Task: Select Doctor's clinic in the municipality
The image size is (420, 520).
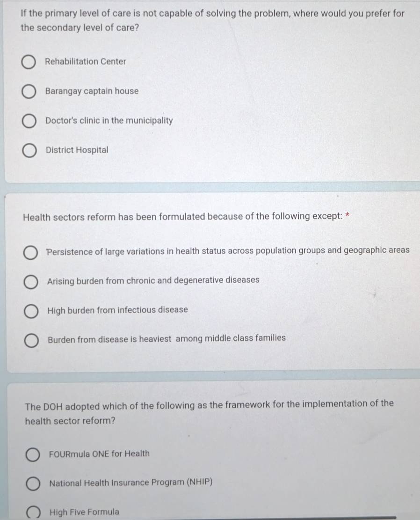Action: point(29,121)
